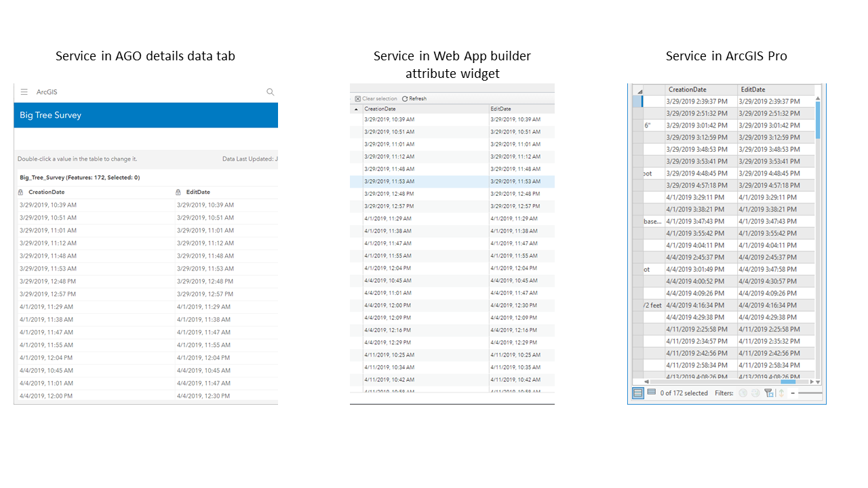
Task: Click the select-all corner of ArcGIS Pro table
Action: coord(638,89)
